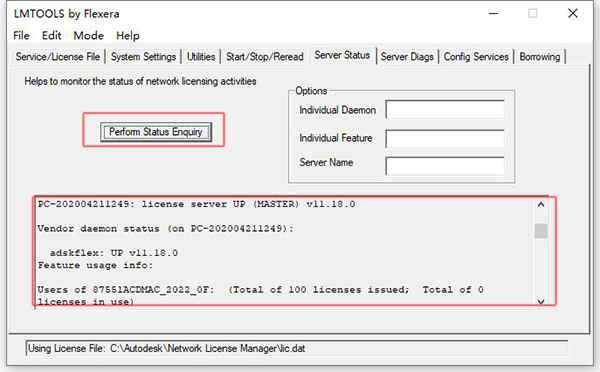This screenshot has width=600, height=372.
Task: Switch to Config Services tab
Action: click(476, 57)
